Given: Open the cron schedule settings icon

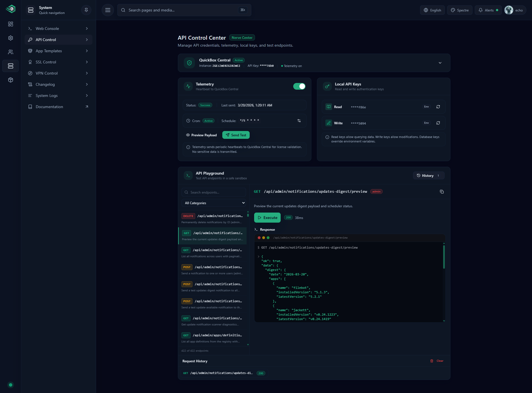Looking at the screenshot, I should point(299,121).
